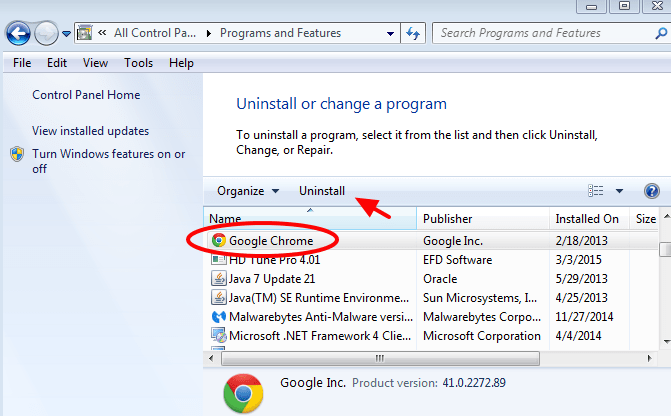671x416 pixels.
Task: Sort by the Size column header
Action: click(x=645, y=219)
